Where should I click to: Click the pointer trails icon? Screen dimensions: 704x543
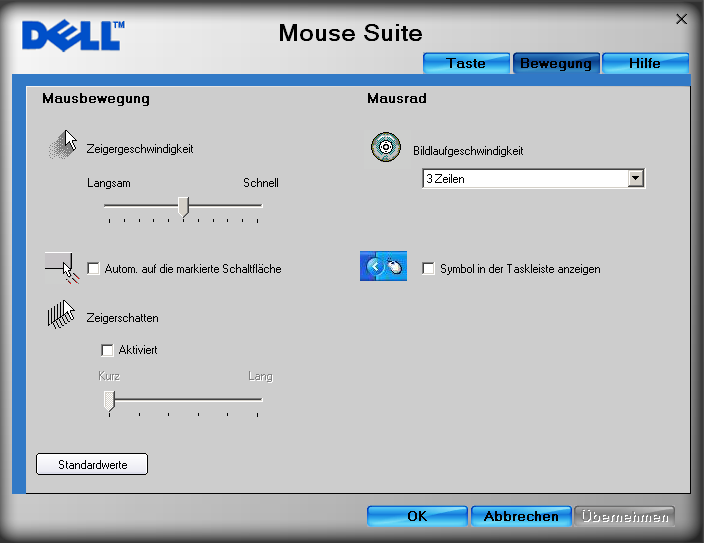(61, 314)
